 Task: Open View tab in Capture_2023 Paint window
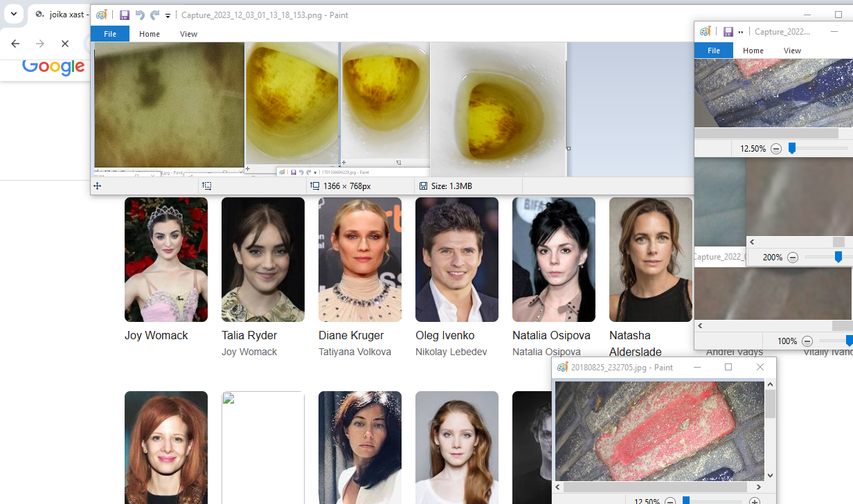click(188, 34)
